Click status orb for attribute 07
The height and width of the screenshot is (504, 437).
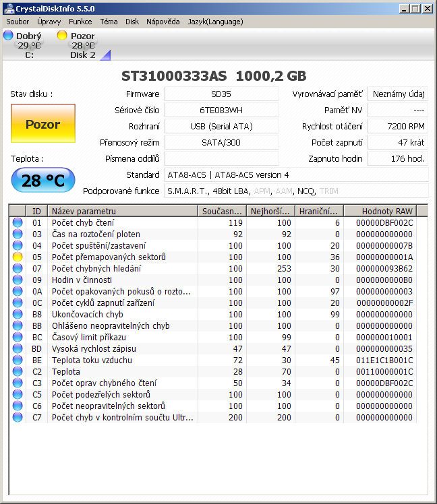pos(18,268)
